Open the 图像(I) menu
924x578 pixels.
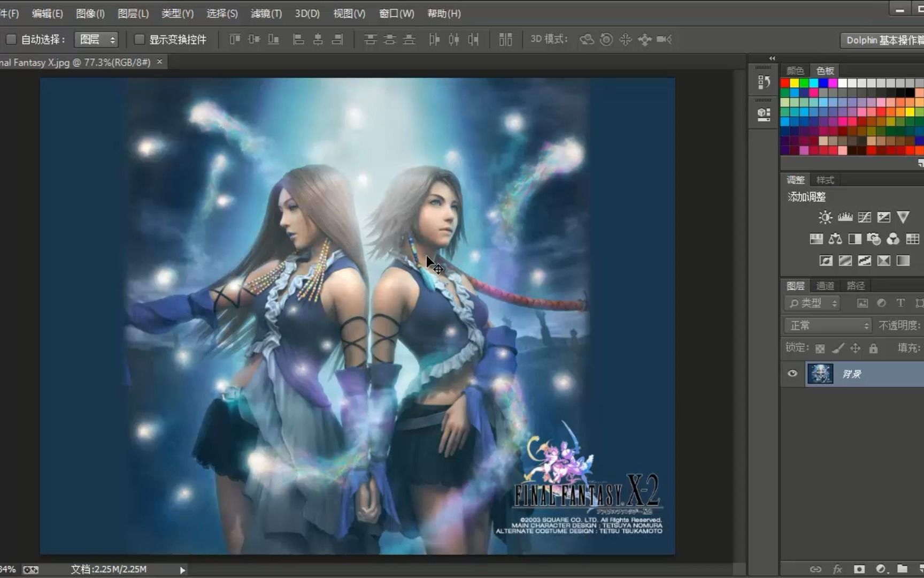[x=90, y=13]
